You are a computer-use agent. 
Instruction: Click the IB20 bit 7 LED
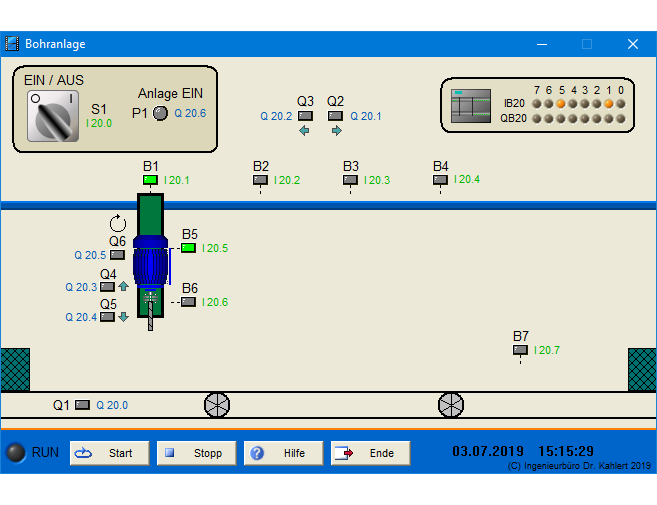pos(537,104)
